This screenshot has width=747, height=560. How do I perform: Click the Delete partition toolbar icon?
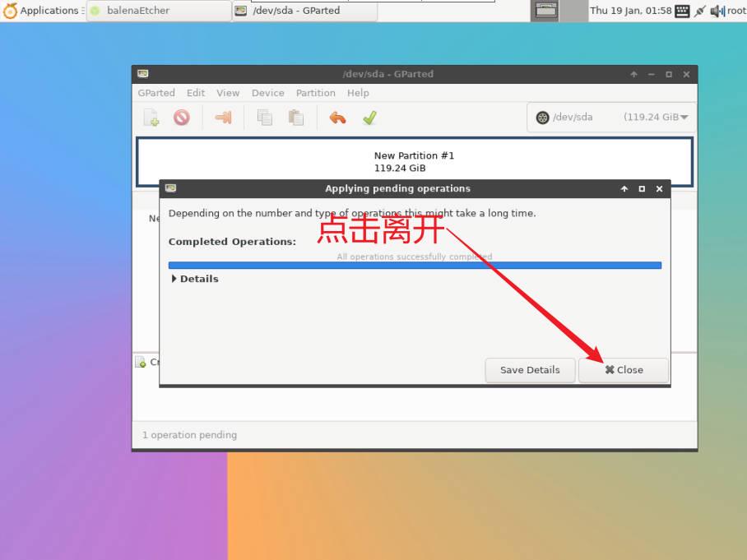click(182, 118)
